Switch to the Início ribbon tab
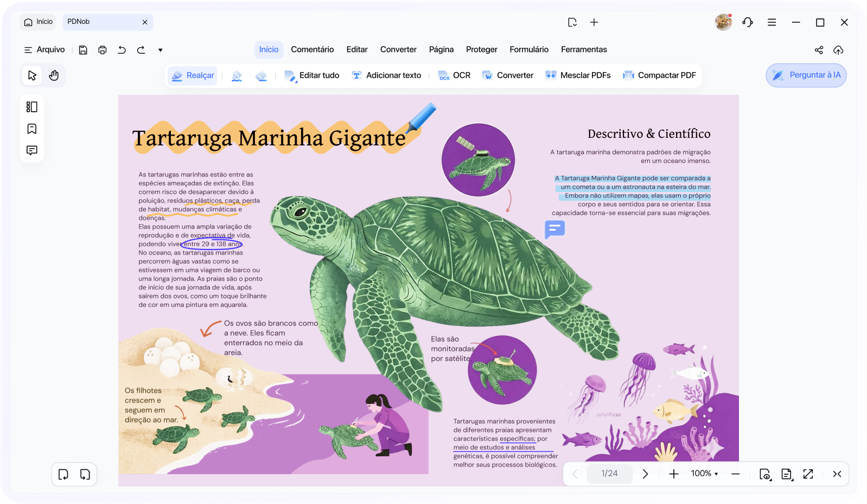 269,49
